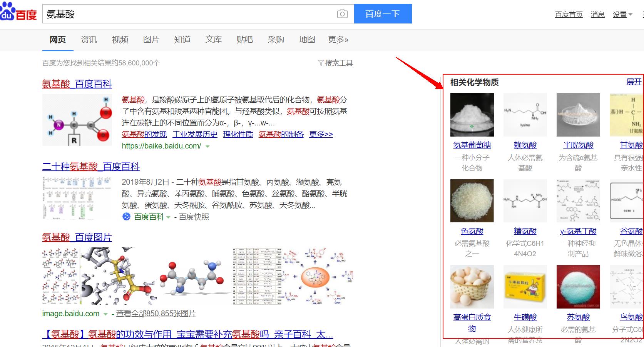644x347 pixels.
Task: Open 搜索工具 filter
Action: pos(335,63)
